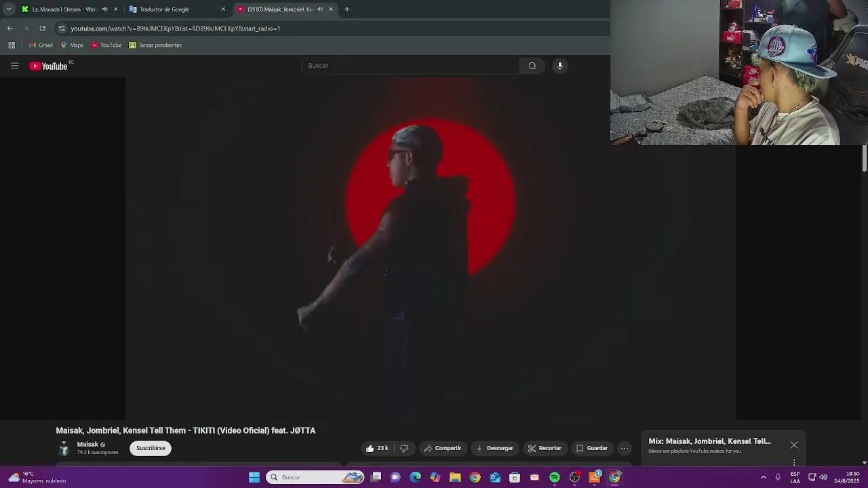
Task: Click the taskbar Buscar search box
Action: pyautogui.click(x=315, y=477)
